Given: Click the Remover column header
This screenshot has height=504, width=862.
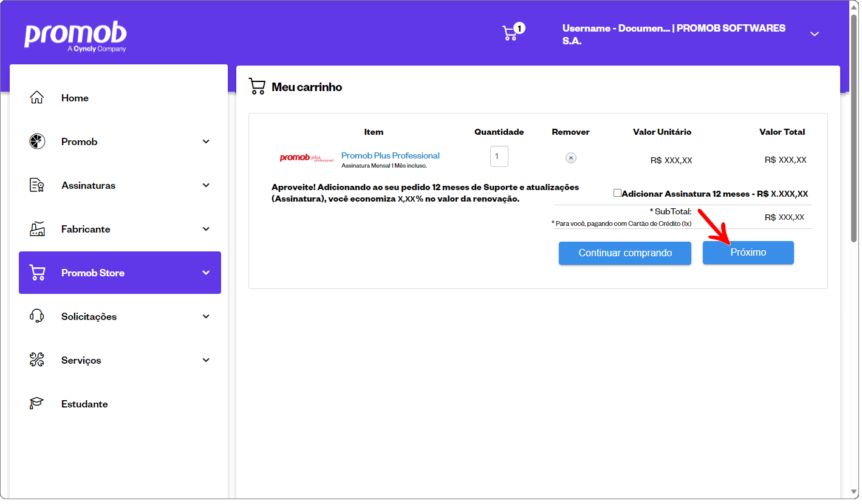Looking at the screenshot, I should coord(570,132).
